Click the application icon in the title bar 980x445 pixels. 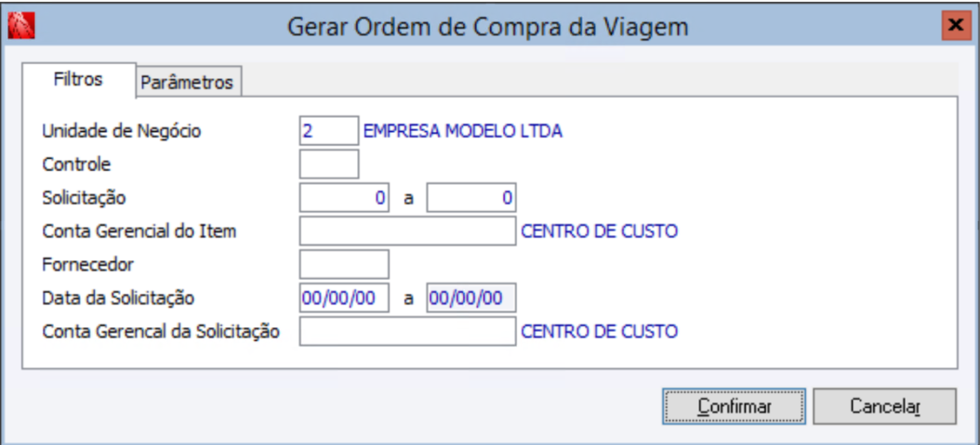point(15,26)
